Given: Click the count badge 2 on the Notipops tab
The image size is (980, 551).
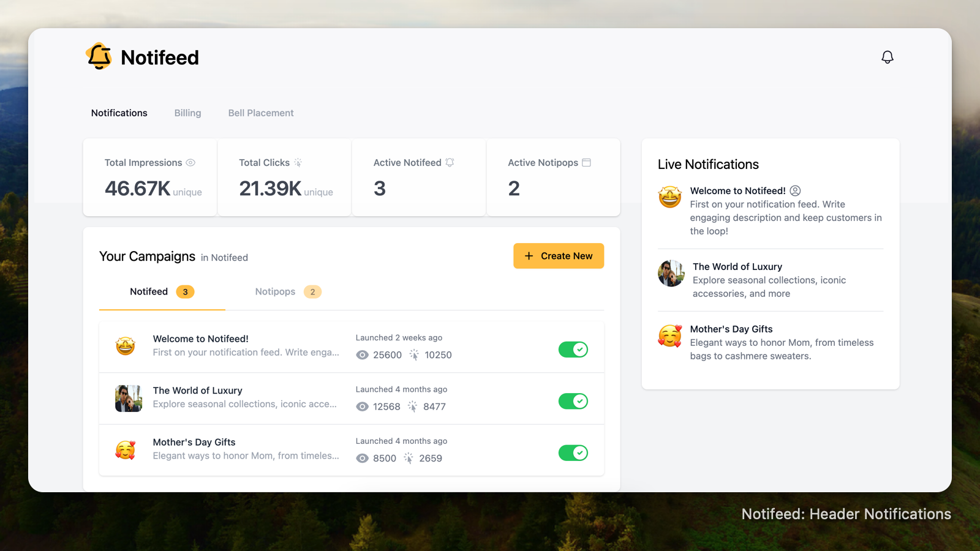Looking at the screenshot, I should click(312, 292).
